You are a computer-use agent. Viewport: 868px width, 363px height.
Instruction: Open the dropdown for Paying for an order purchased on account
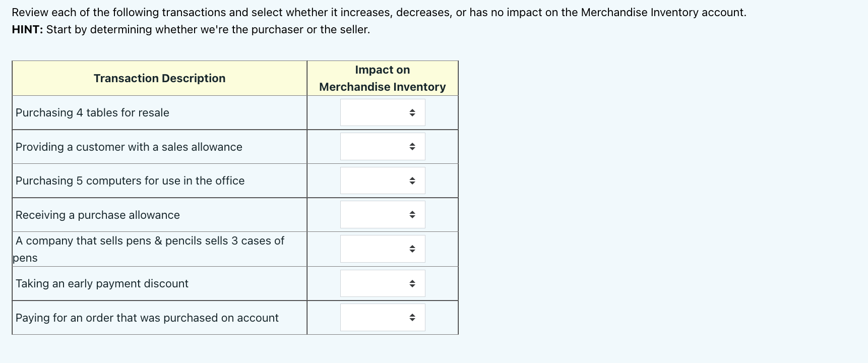point(382,317)
